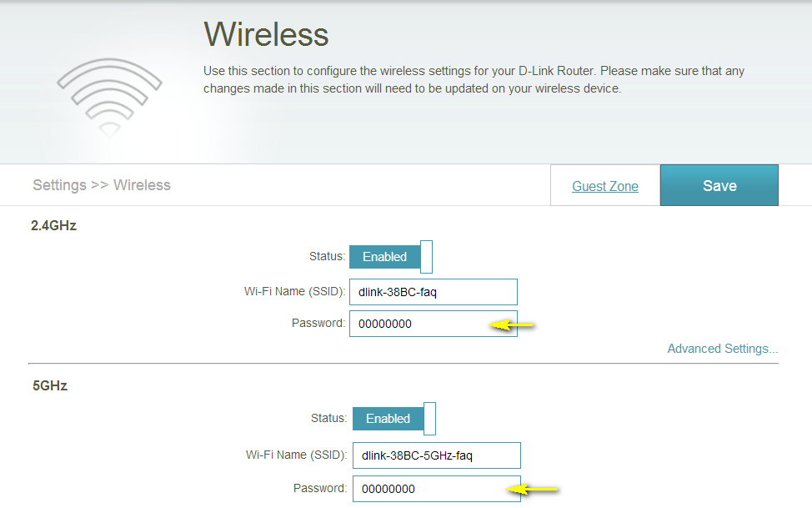Viewport: 812px width, 508px height.
Task: Click the yellow arrow beside 5GHz password
Action: point(534,490)
